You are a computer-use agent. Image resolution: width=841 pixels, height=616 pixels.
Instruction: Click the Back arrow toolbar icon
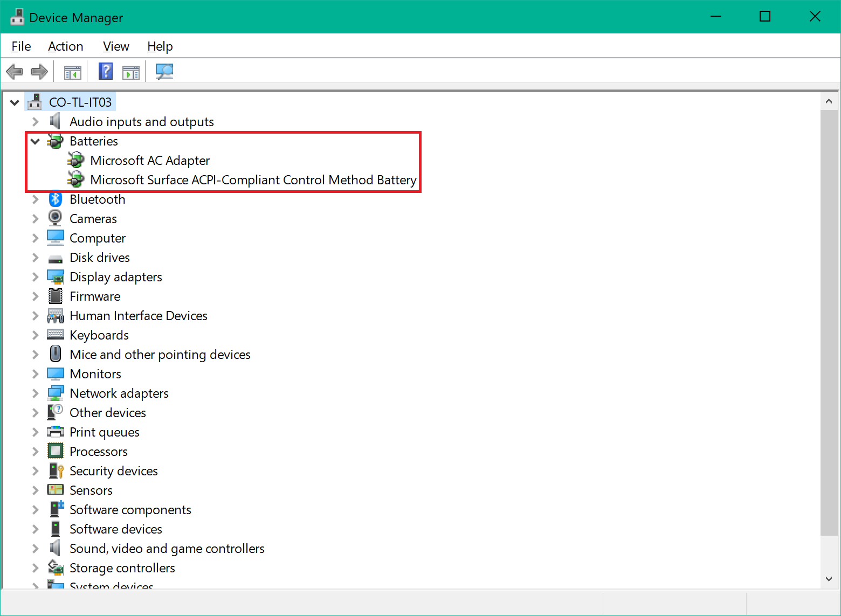click(x=15, y=72)
